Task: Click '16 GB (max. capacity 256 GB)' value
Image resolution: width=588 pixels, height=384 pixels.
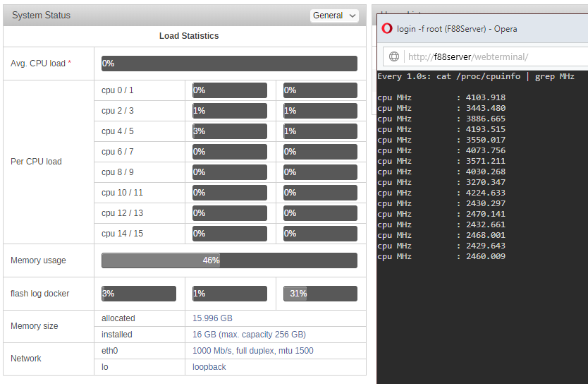Action: tap(249, 335)
